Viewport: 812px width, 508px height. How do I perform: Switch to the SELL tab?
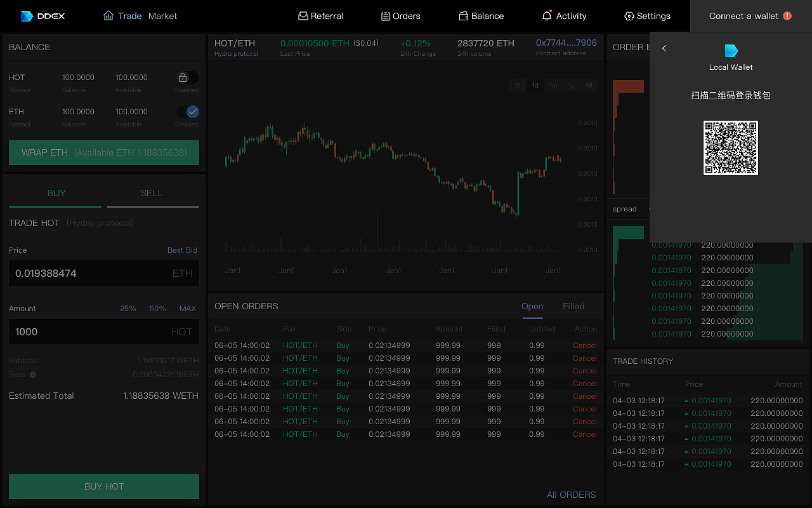pyautogui.click(x=153, y=194)
